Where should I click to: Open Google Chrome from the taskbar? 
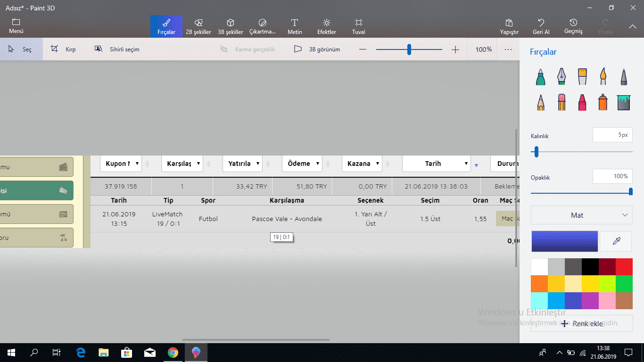pos(173,352)
